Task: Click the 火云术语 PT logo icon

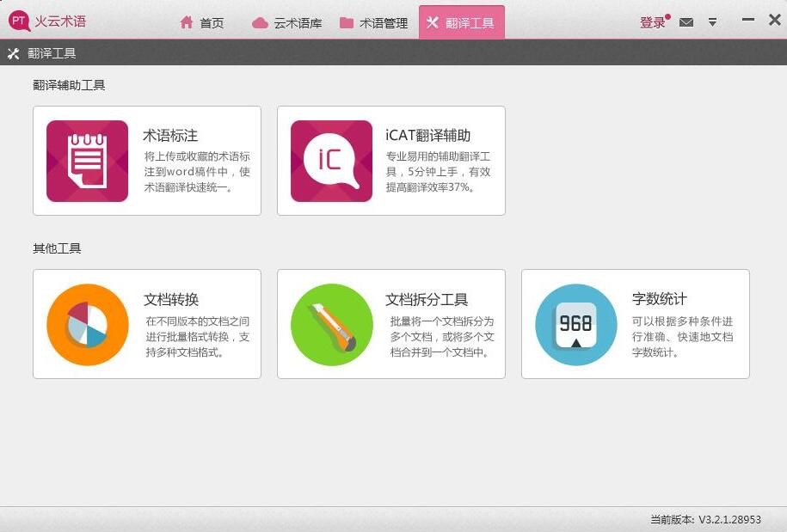Action: [x=19, y=21]
